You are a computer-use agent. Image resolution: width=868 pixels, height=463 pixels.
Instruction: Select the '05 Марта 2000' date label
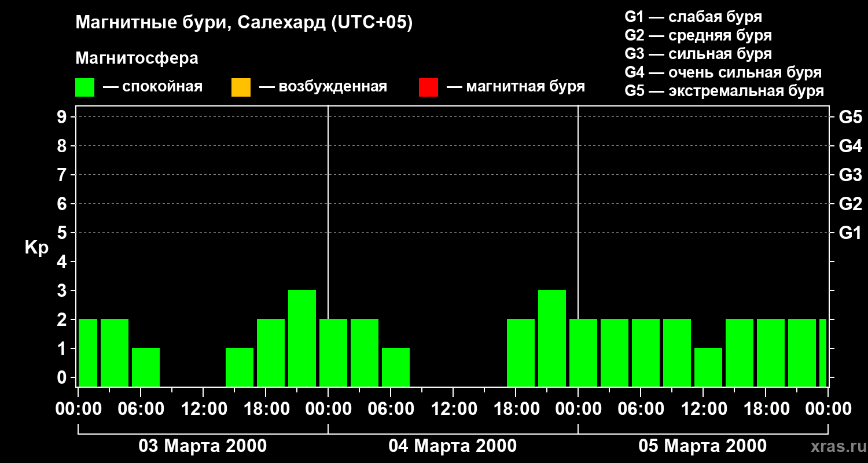tap(703, 446)
